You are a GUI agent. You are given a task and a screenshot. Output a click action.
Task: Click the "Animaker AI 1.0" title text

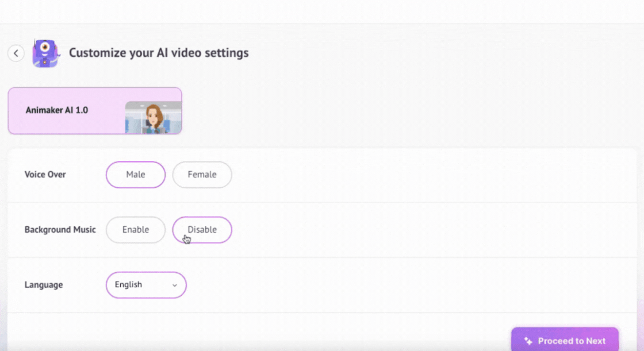pyautogui.click(x=57, y=110)
